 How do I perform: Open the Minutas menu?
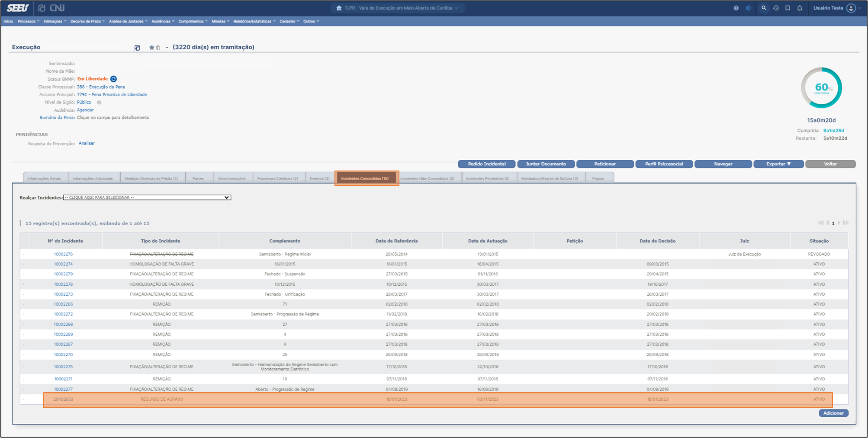click(x=220, y=21)
